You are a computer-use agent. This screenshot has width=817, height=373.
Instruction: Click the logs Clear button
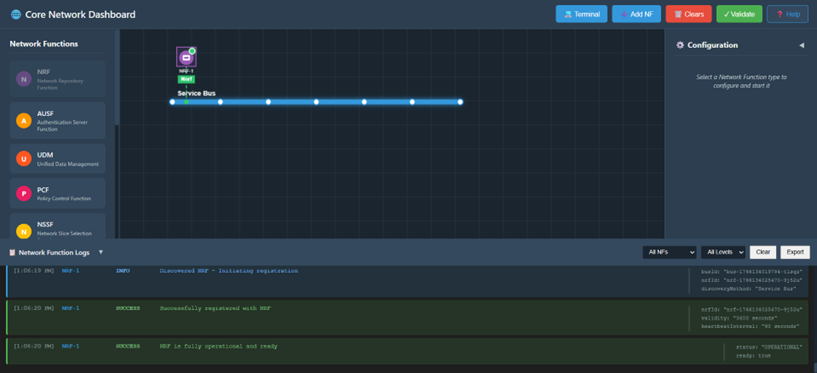[x=763, y=252]
